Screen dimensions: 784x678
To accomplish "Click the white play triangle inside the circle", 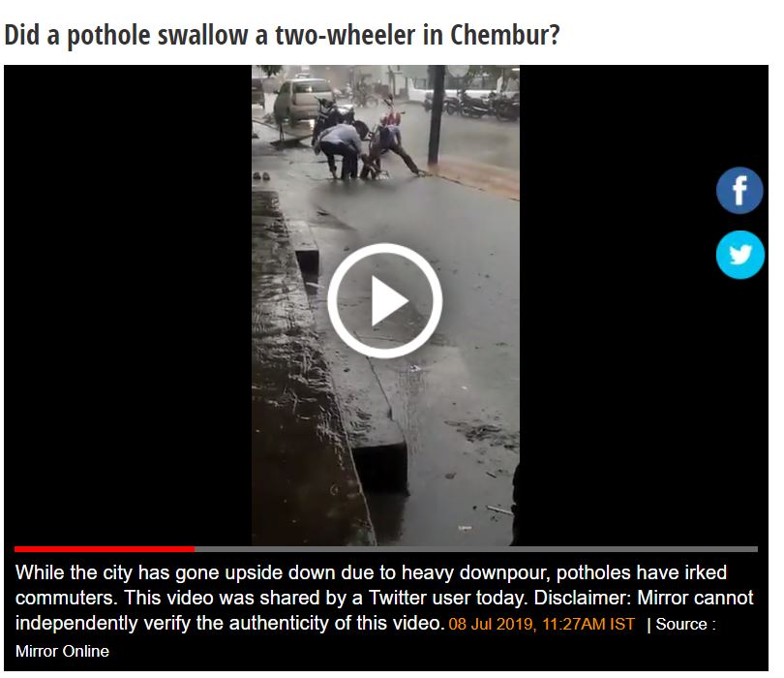I will click(389, 301).
